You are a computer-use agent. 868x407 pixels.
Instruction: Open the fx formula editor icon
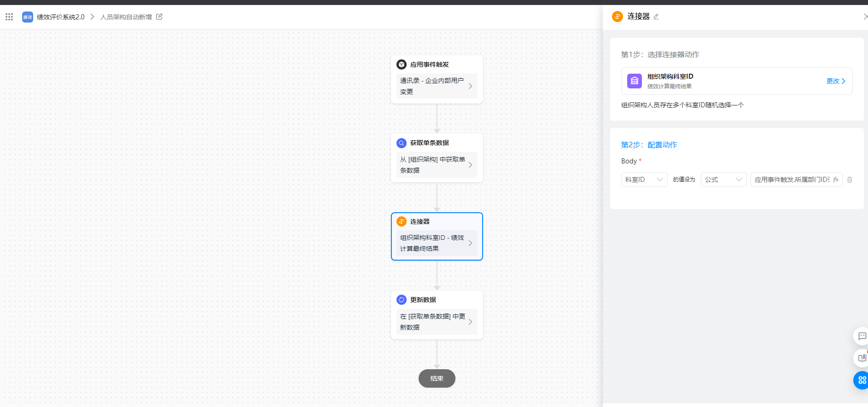click(x=836, y=180)
